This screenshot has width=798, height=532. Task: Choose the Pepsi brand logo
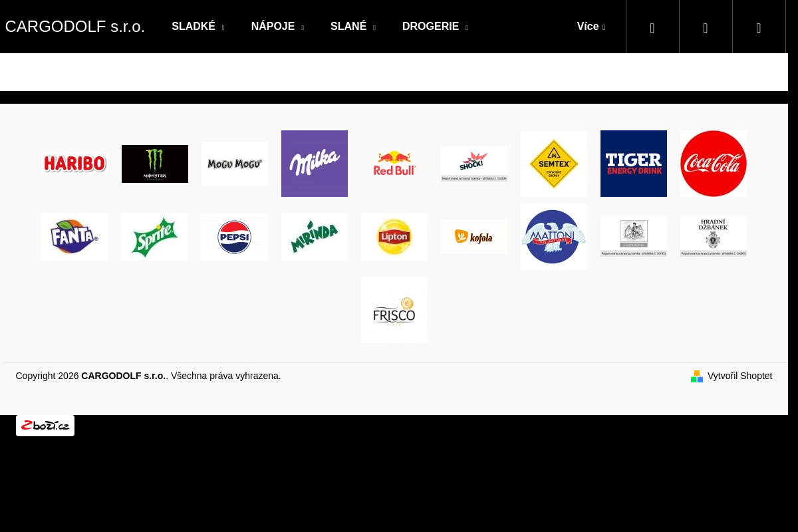coord(234,237)
